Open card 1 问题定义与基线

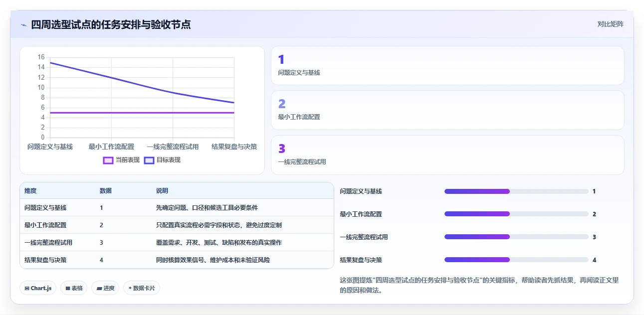447,66
